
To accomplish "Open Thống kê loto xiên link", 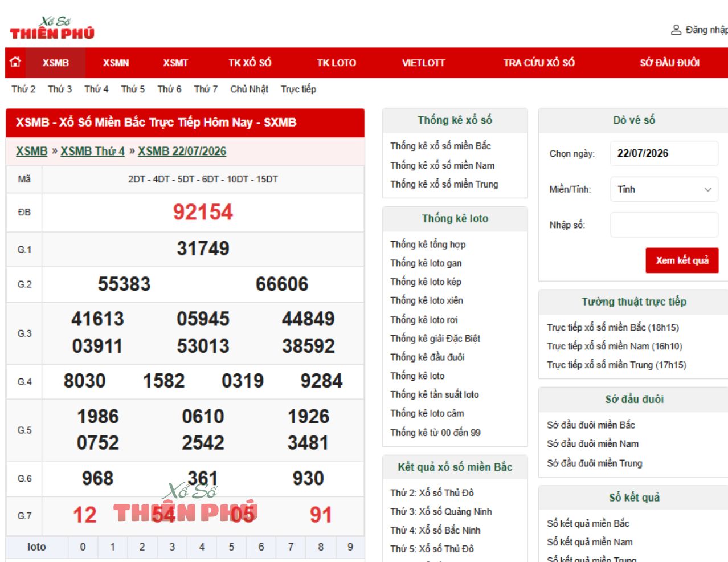I will click(427, 300).
